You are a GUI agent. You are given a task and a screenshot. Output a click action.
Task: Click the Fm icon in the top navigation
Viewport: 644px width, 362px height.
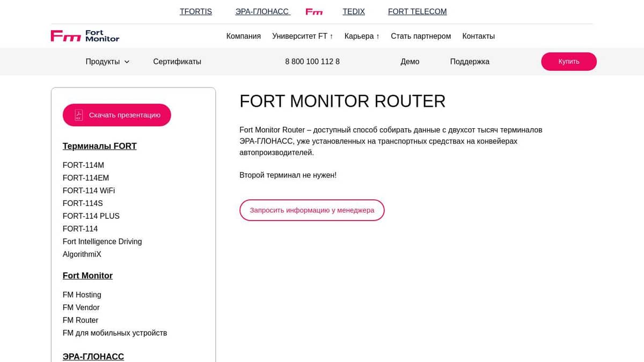[314, 11]
